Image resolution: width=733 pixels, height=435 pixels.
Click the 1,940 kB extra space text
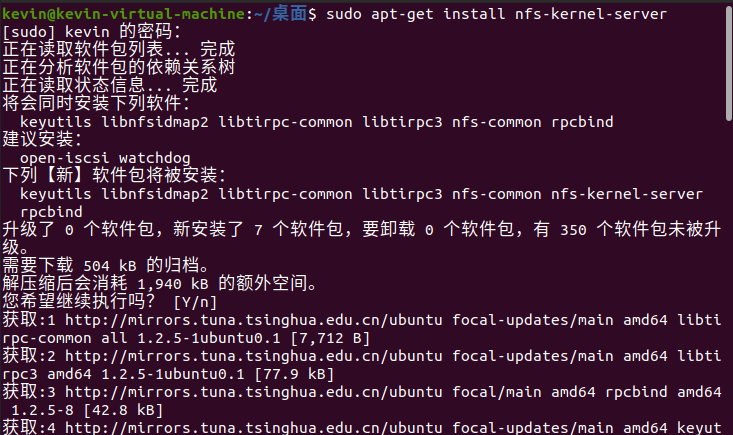[x=172, y=284]
